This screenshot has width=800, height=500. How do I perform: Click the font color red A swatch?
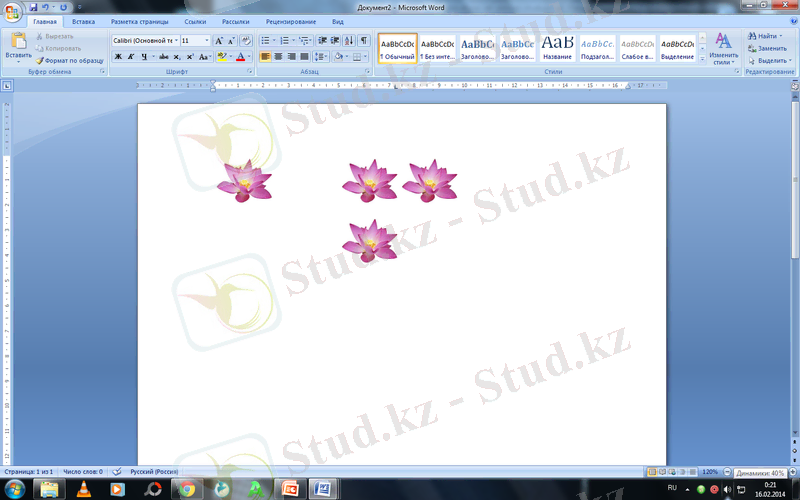point(239,57)
